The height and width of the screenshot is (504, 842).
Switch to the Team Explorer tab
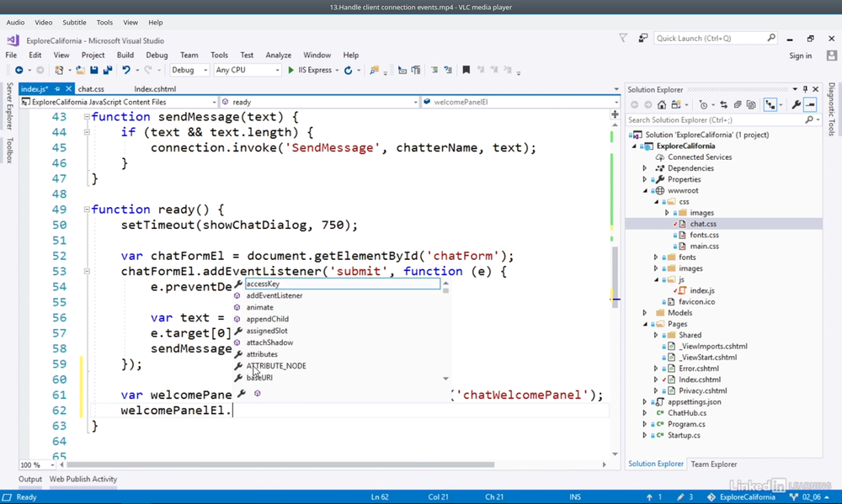714,464
